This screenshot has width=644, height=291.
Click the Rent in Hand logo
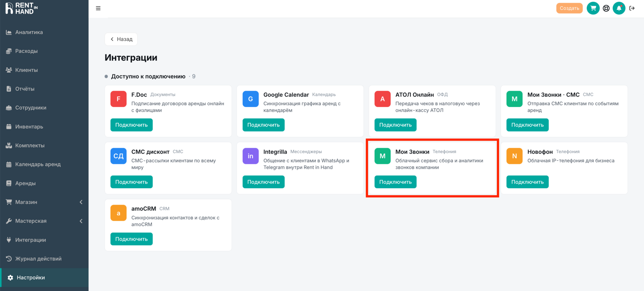(21, 8)
